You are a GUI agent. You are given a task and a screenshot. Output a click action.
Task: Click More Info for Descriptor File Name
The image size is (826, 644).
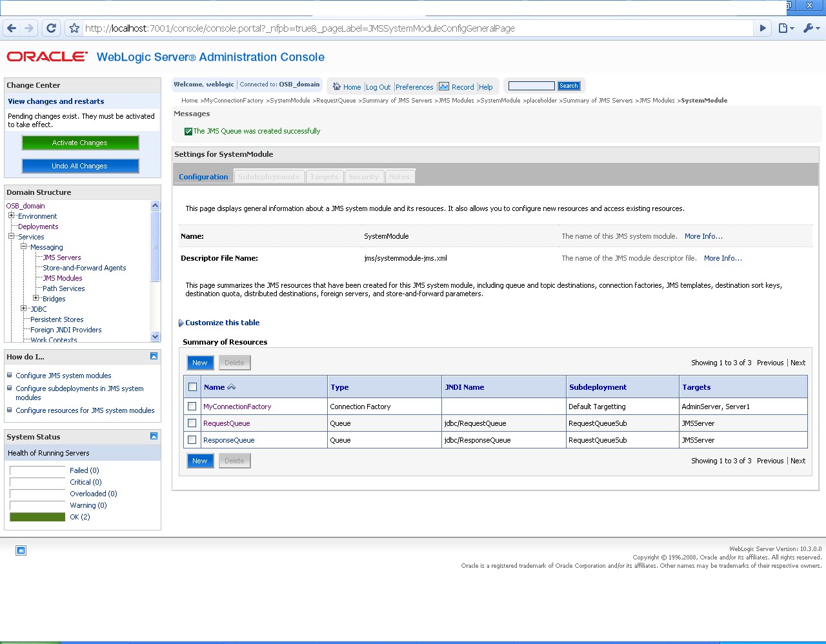pyautogui.click(x=723, y=258)
